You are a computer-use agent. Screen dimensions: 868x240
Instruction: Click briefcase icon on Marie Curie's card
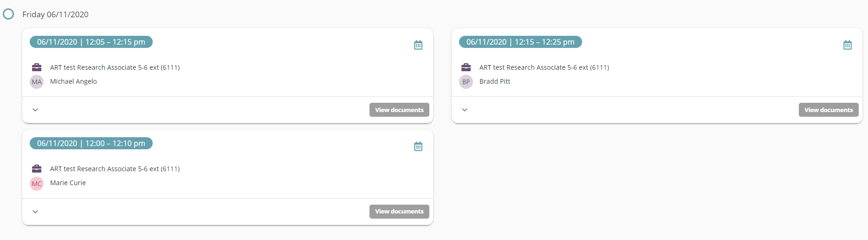coord(37,169)
